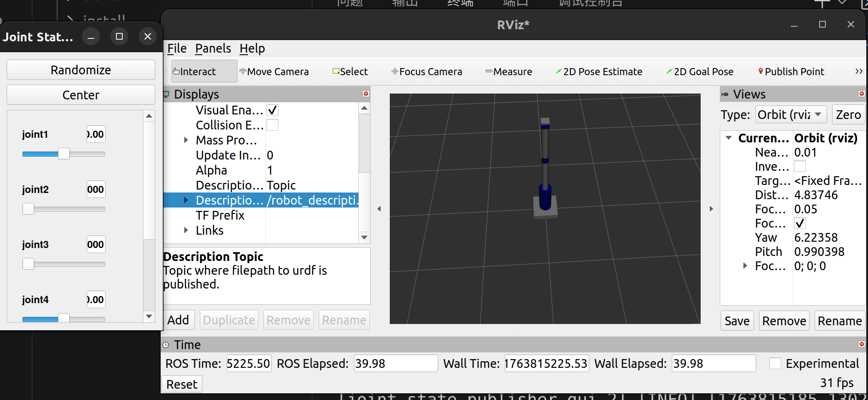
Task: Activate the 2D Pose Estimate tool
Action: [599, 72]
